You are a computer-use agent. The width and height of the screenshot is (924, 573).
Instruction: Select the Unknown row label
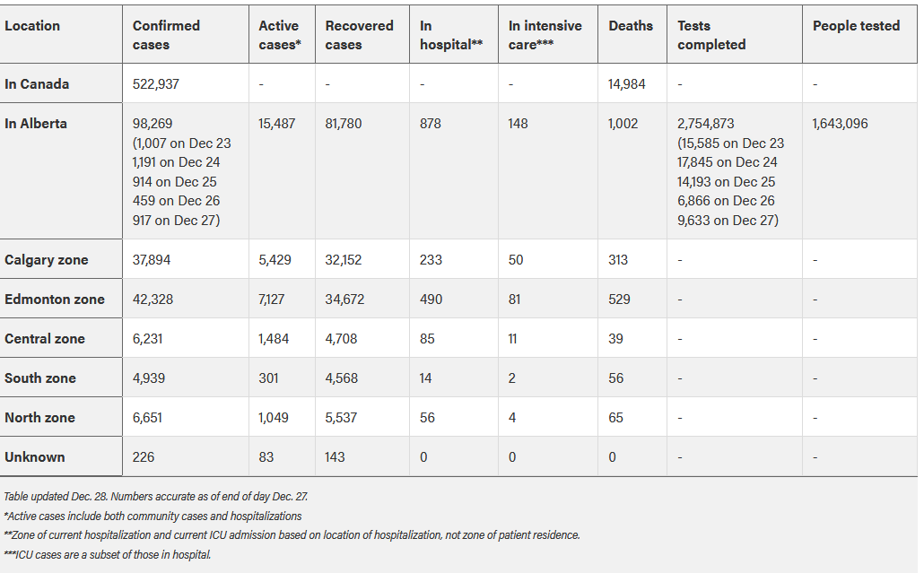[34, 457]
